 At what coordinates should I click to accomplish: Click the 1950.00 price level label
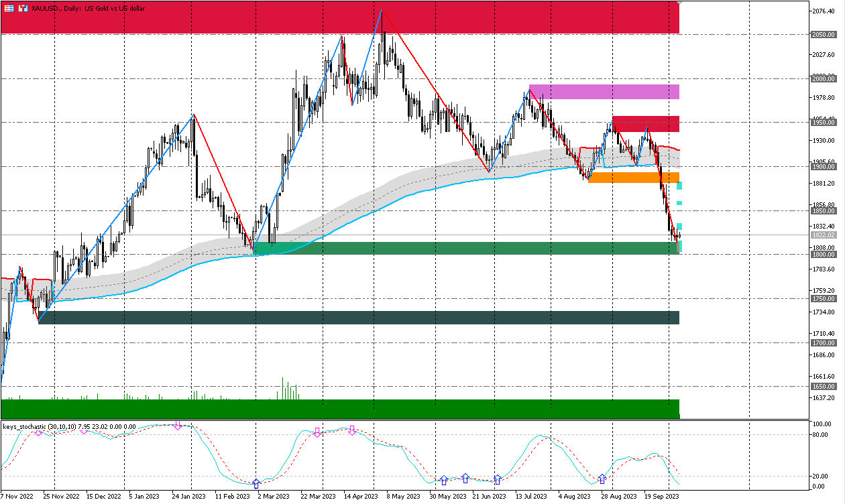822,123
